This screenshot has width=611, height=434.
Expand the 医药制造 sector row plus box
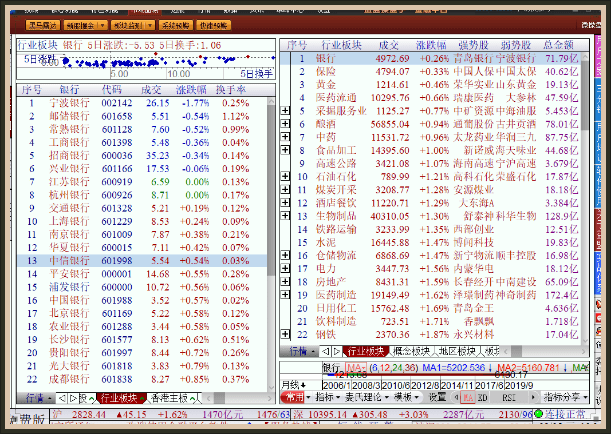click(285, 295)
